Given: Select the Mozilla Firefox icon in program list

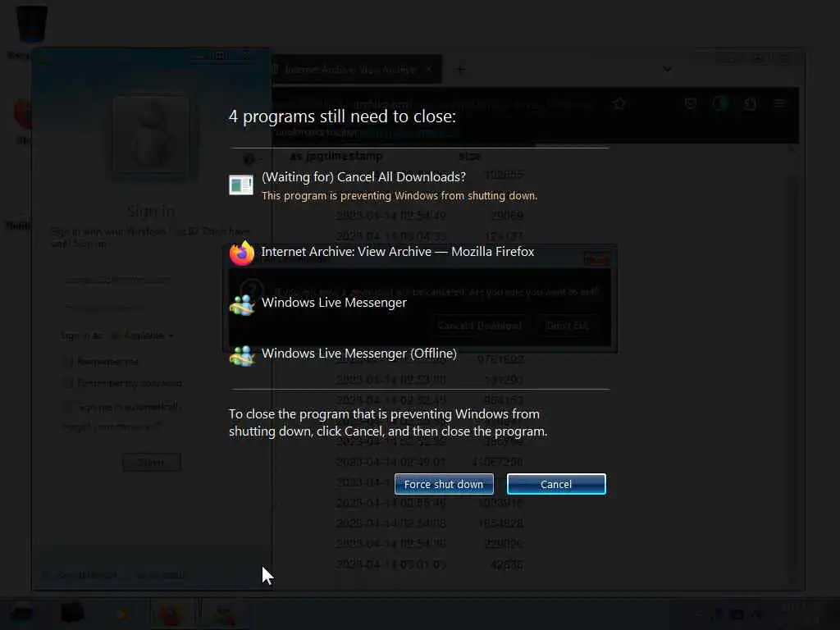Looking at the screenshot, I should click(242, 253).
